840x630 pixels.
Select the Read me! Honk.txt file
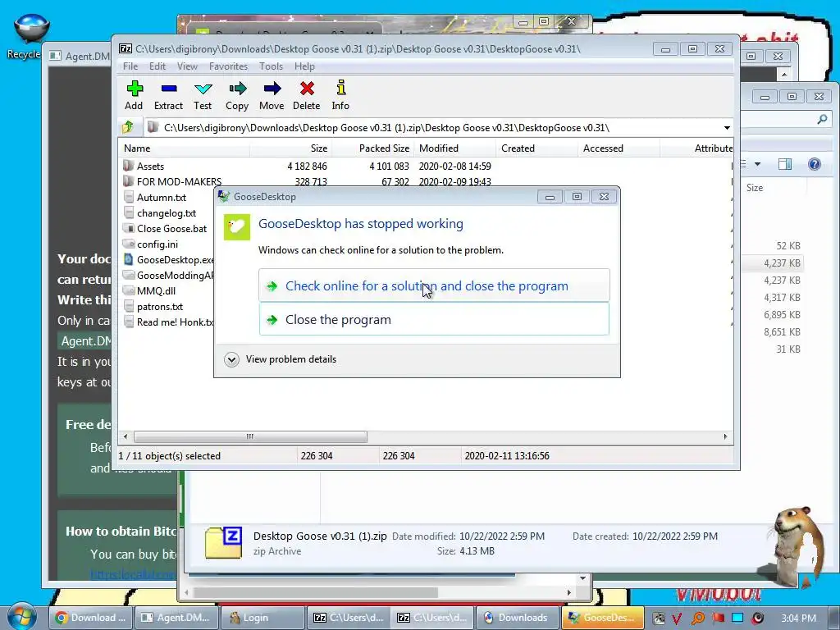point(169,322)
